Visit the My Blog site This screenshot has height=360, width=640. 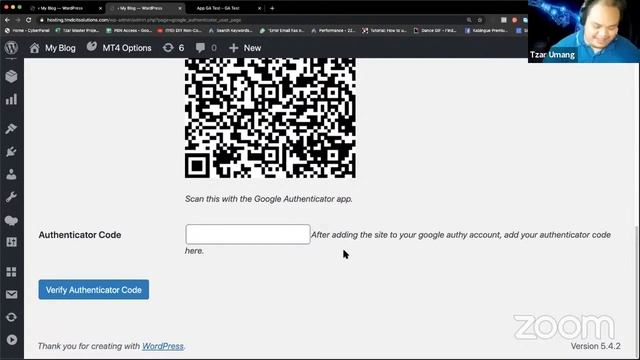pyautogui.click(x=53, y=48)
